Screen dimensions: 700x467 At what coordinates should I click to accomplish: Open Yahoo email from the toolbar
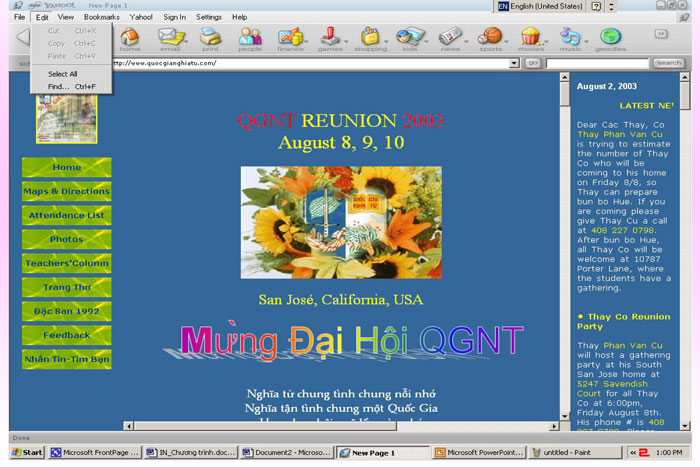(x=170, y=39)
